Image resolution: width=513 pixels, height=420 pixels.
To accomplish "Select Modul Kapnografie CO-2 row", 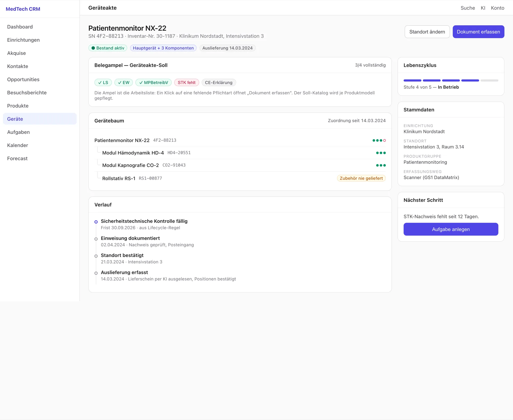I will pyautogui.click(x=240, y=165).
